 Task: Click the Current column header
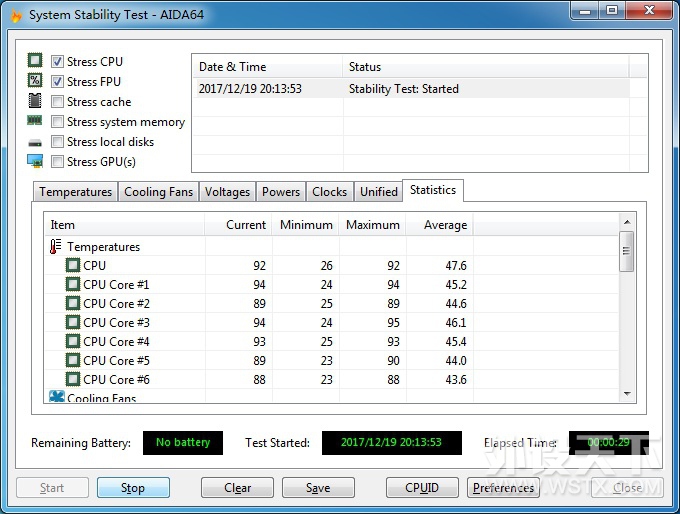239,225
